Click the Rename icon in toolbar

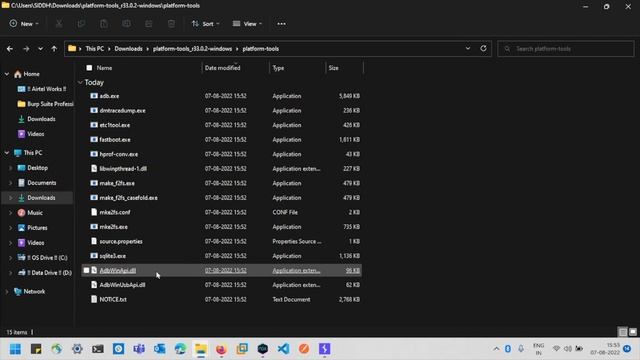pos(126,24)
